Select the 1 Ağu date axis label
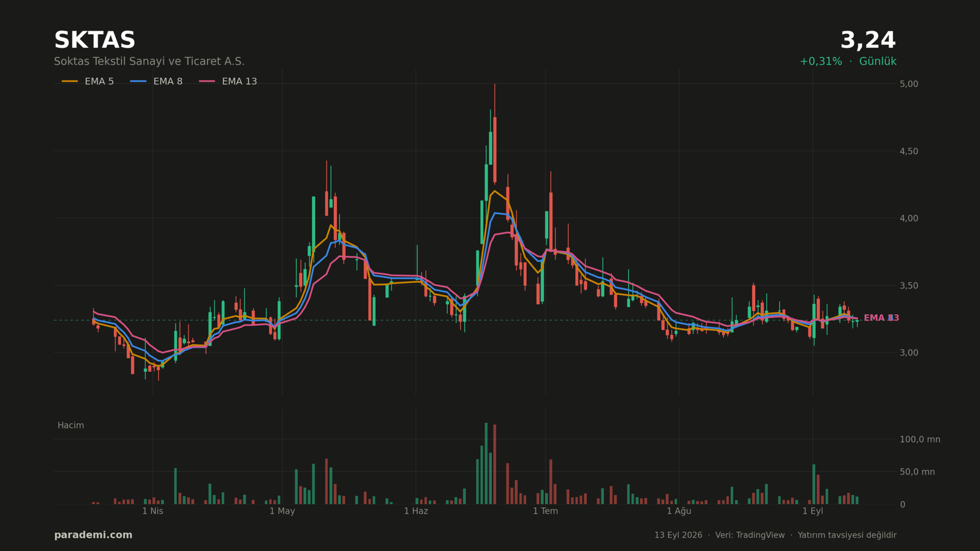 pyautogui.click(x=679, y=511)
